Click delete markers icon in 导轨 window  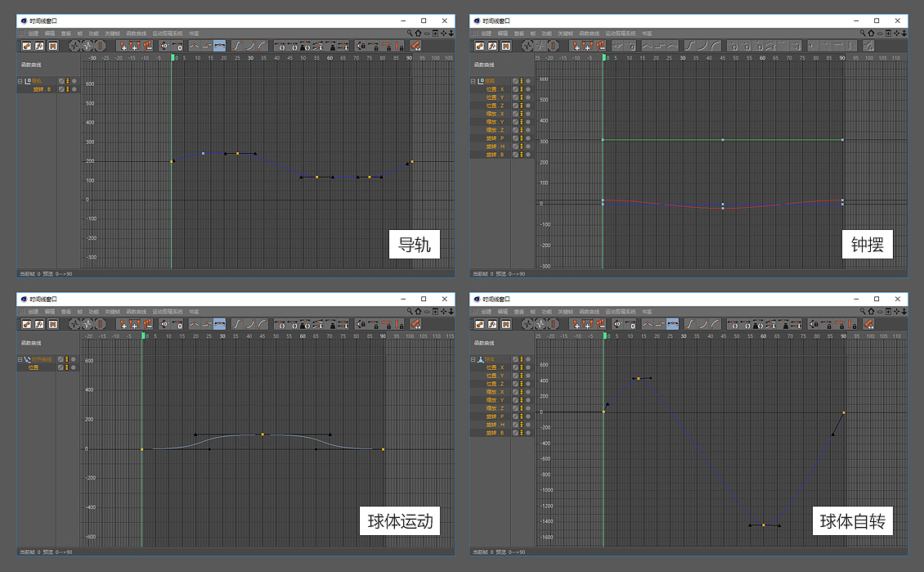point(148,45)
